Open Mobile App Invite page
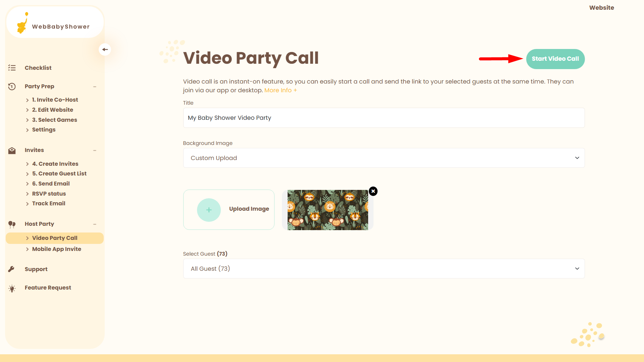The height and width of the screenshot is (362, 644). (56, 249)
